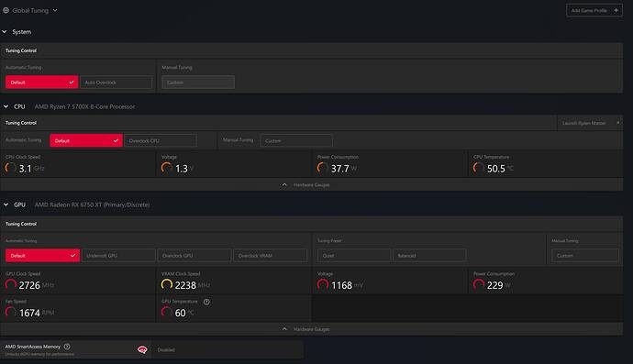Click the yellow VRAM Clock Speed gauge icon

[x=167, y=285]
